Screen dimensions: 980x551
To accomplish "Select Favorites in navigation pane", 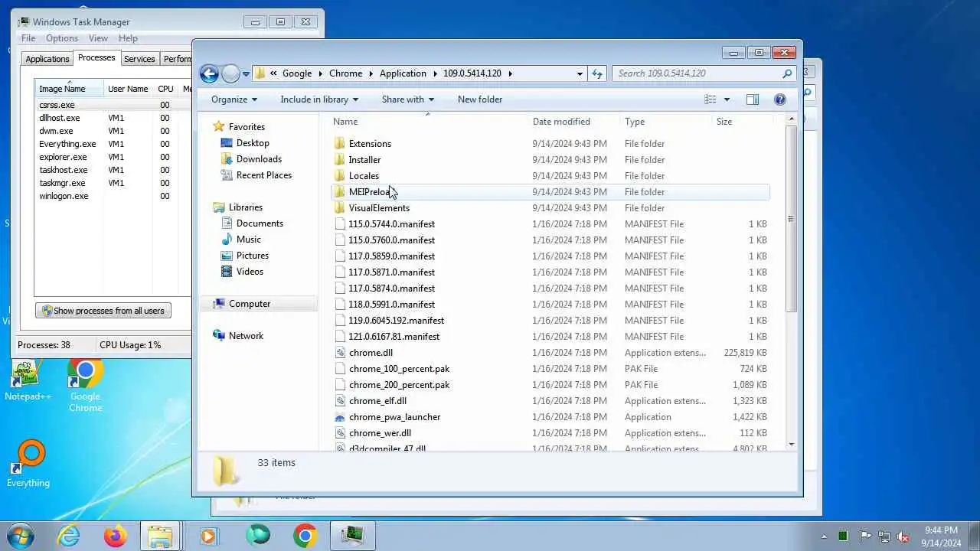I will coord(247,127).
